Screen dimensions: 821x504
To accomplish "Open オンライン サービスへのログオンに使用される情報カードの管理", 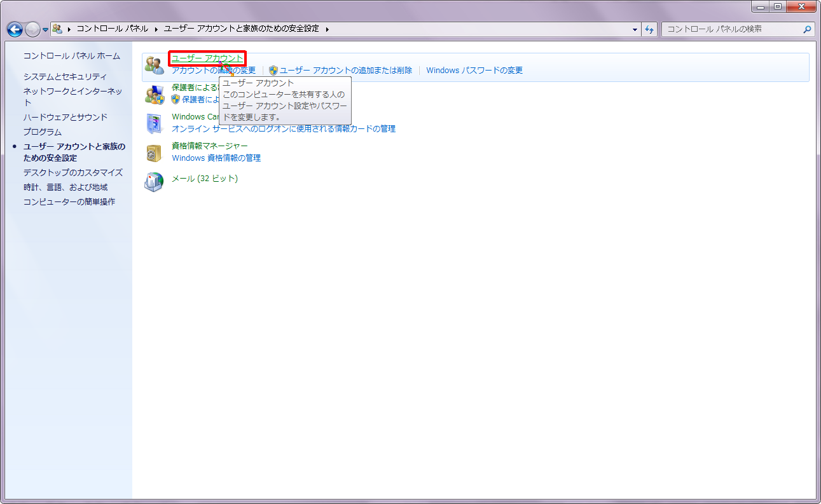I will coord(284,129).
